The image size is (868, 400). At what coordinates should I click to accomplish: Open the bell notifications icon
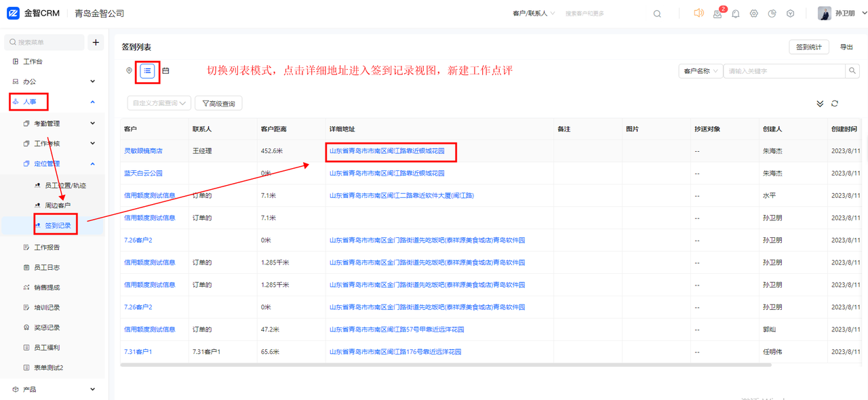(736, 14)
